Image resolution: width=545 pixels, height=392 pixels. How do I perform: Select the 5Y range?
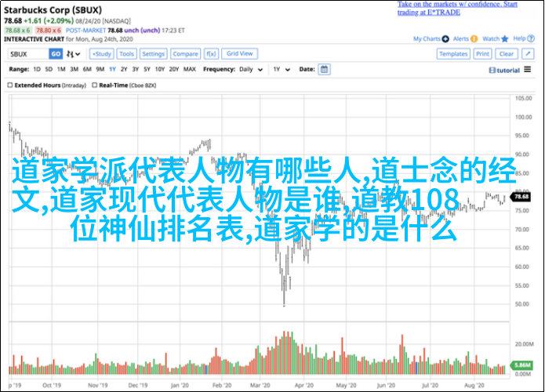147,69
